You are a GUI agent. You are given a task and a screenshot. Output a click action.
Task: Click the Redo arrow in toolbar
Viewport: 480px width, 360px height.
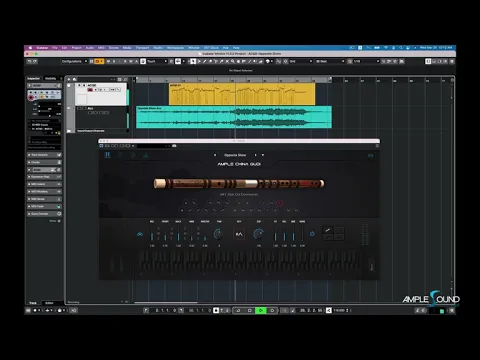coord(35,61)
